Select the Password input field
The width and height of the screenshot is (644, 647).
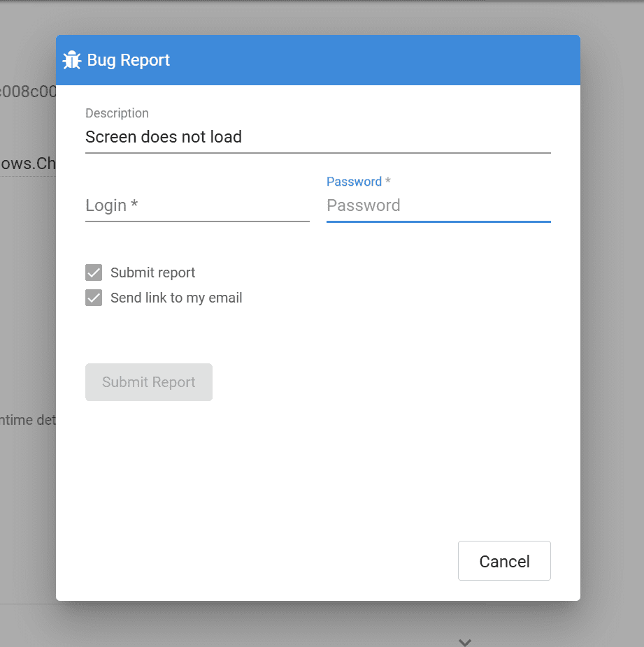click(438, 205)
